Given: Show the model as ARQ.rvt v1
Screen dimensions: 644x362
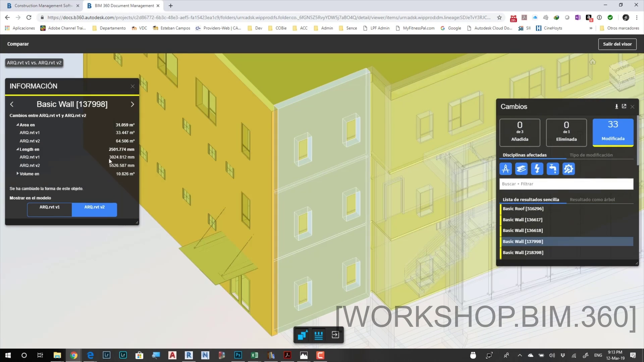Looking at the screenshot, I should click(50, 209).
